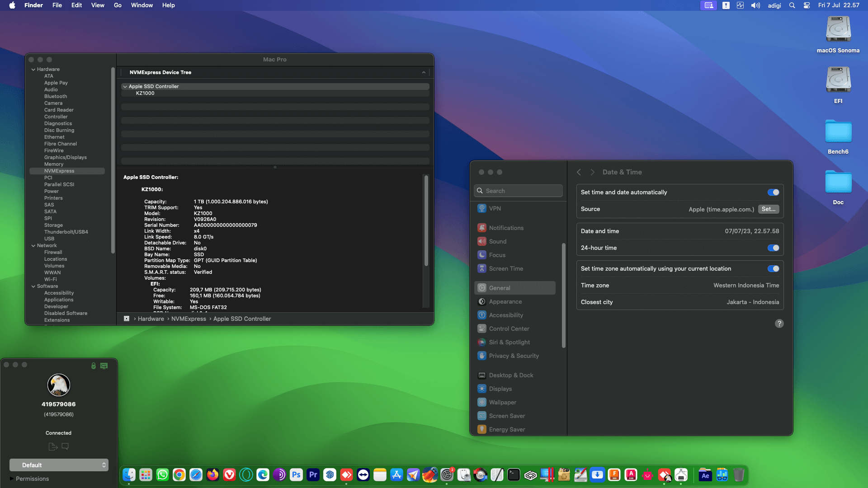The width and height of the screenshot is (868, 488).
Task: Open After Effects folder in the Dock
Action: [705, 475]
